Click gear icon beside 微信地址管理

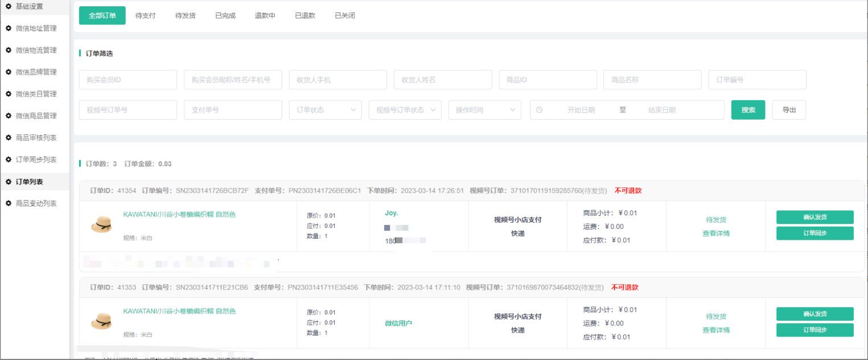[9, 28]
